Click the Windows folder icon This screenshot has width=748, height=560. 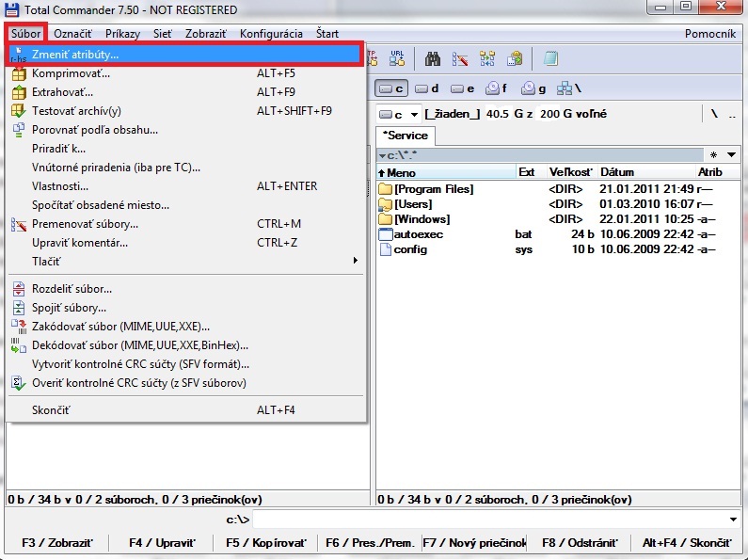[x=385, y=219]
